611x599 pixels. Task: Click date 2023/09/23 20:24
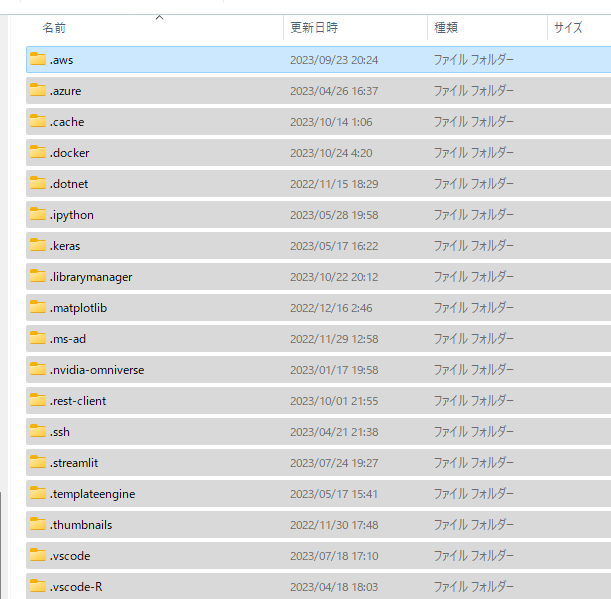pos(334,60)
